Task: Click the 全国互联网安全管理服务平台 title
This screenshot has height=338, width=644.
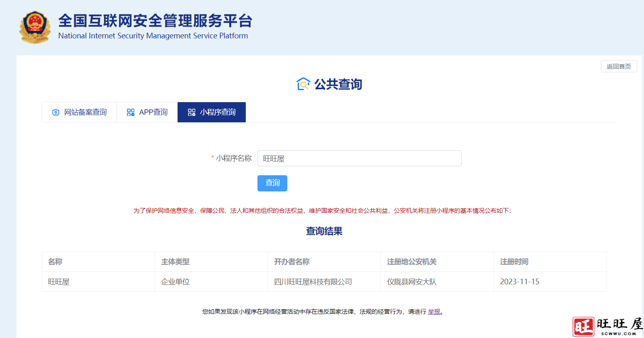Action: pyautogui.click(x=155, y=21)
